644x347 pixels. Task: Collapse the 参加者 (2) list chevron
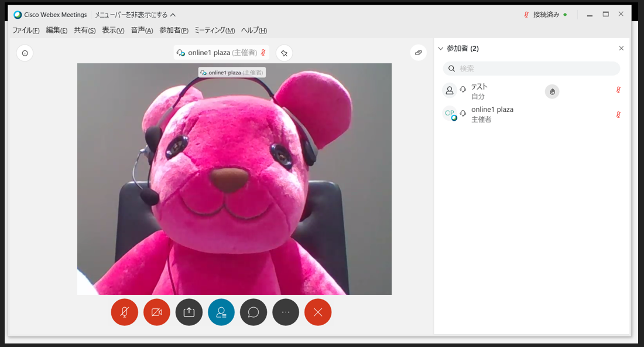[x=441, y=49]
